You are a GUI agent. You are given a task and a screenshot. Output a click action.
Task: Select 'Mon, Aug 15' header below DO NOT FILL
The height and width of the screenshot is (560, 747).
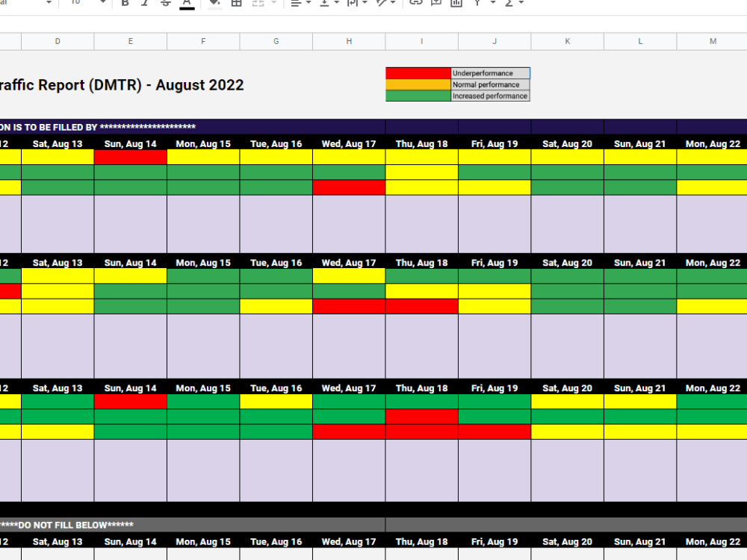click(203, 541)
